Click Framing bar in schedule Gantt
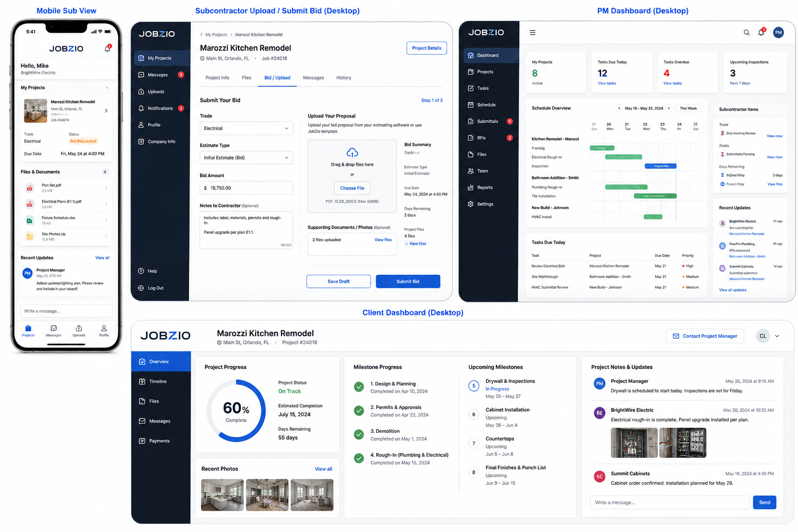798x532 pixels. coord(602,148)
